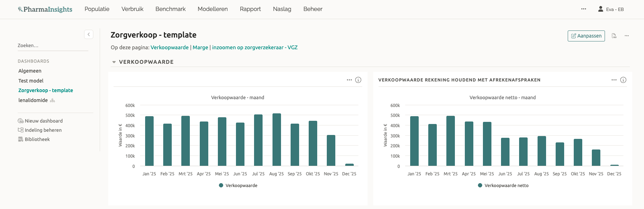
Task: Toggle the Verkoopwaarde netto legend series
Action: pos(503,186)
